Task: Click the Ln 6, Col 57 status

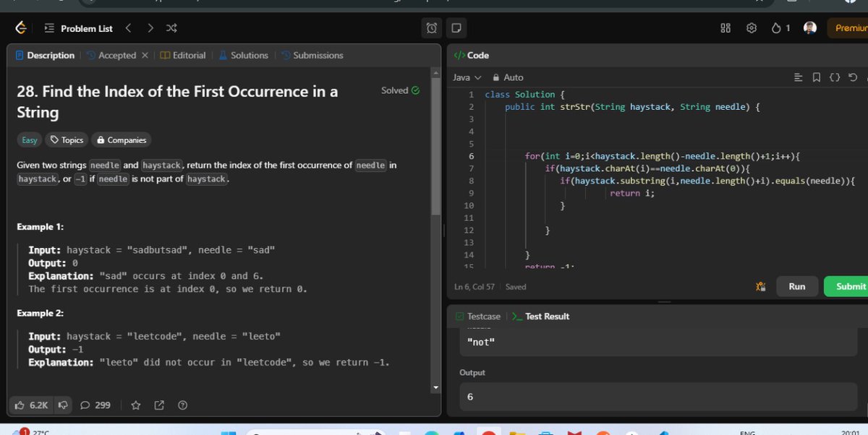Action: tap(475, 287)
